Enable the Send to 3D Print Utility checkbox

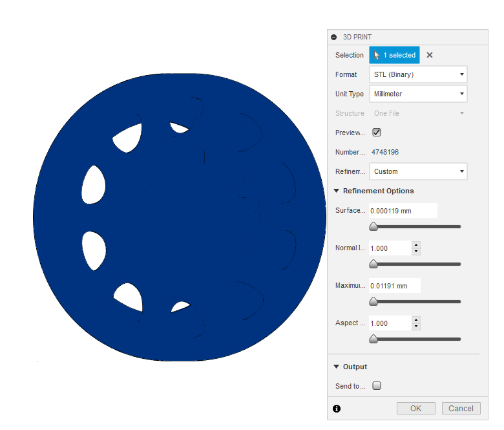[377, 386]
